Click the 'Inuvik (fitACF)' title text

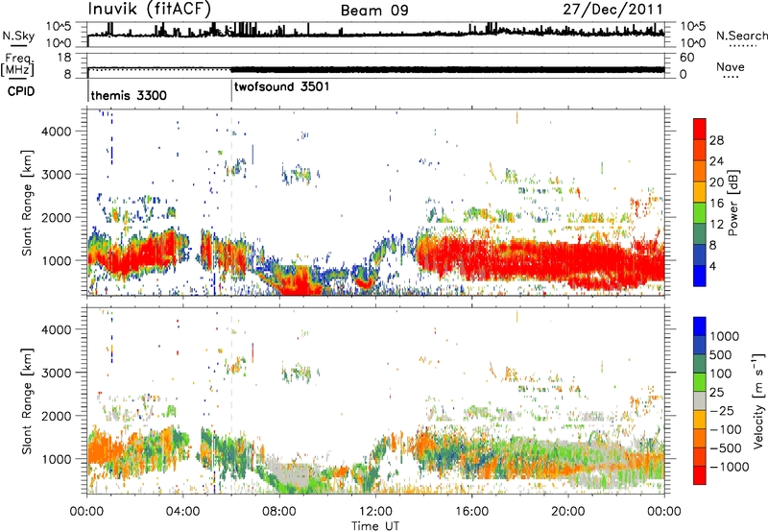150,9
